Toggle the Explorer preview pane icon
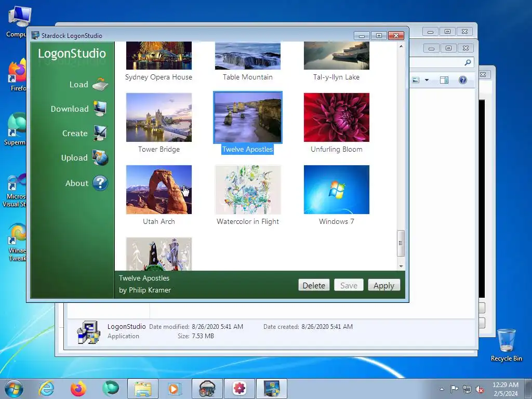 pyautogui.click(x=444, y=80)
